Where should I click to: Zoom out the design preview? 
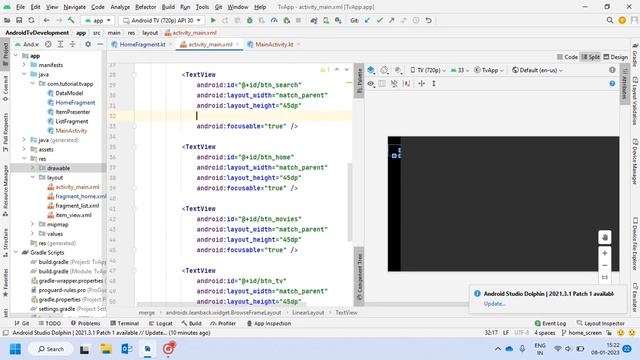pyautogui.click(x=604, y=265)
